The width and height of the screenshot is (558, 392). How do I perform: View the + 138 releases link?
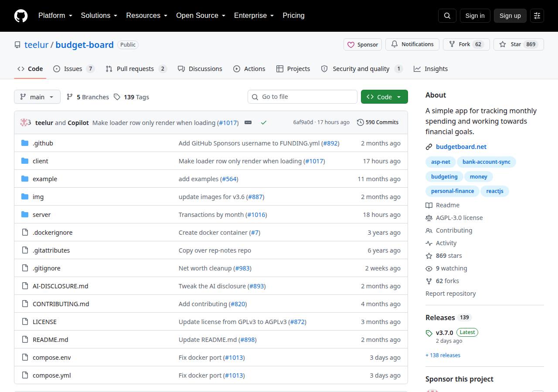(x=443, y=355)
